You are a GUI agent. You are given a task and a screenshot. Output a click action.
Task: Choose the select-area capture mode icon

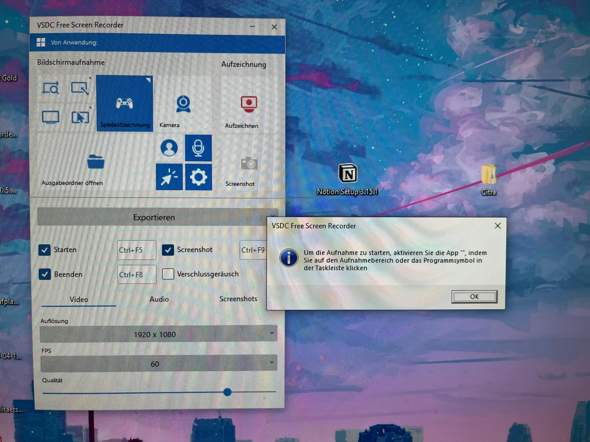(x=80, y=88)
